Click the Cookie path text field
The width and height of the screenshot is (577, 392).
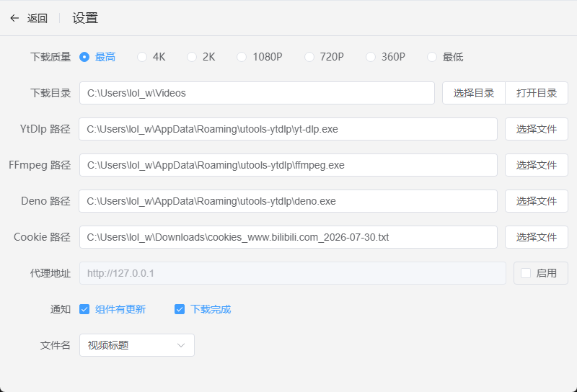pos(288,237)
